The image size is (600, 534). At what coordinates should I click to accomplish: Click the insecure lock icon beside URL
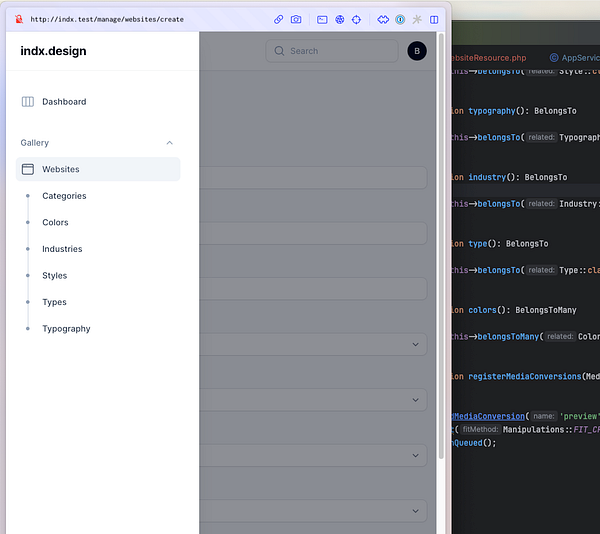[18, 19]
